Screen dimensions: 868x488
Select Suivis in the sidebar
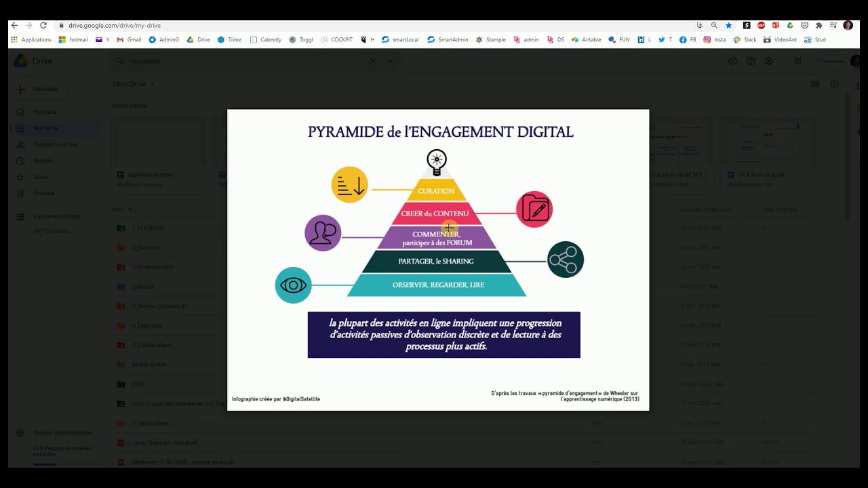(x=54, y=177)
